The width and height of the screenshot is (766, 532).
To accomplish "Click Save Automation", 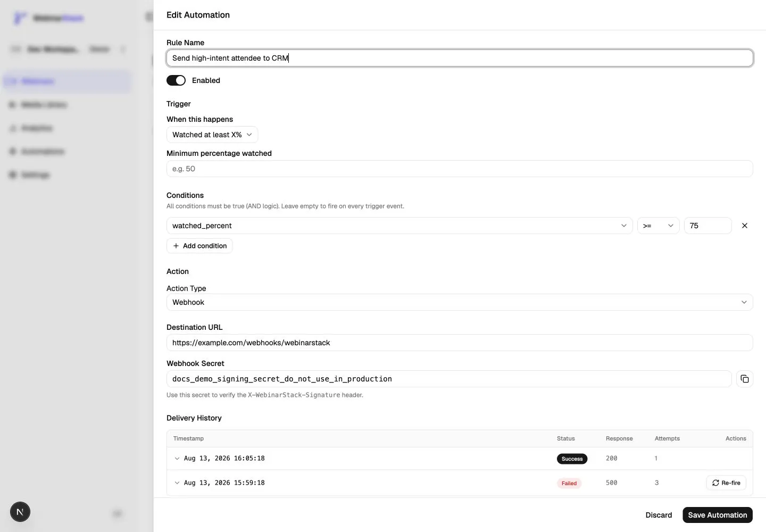I will 717,515.
